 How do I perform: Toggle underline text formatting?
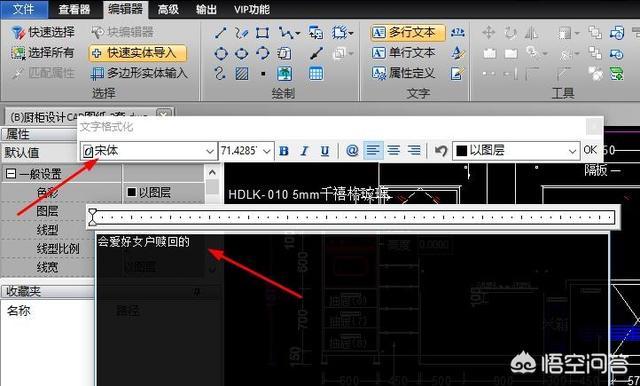(324, 151)
